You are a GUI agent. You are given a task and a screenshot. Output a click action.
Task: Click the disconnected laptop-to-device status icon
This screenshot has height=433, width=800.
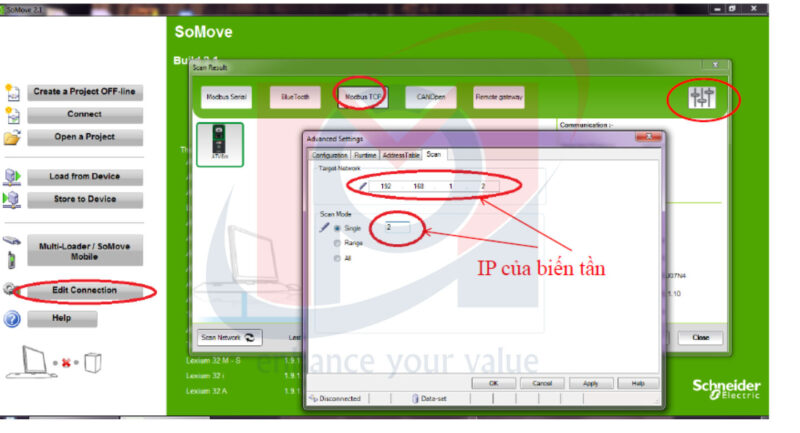tap(54, 362)
